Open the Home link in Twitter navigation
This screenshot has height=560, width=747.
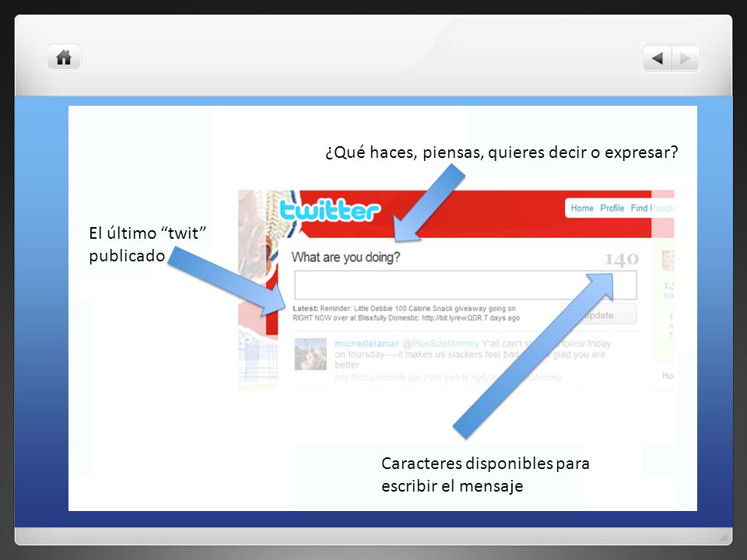pos(582,208)
